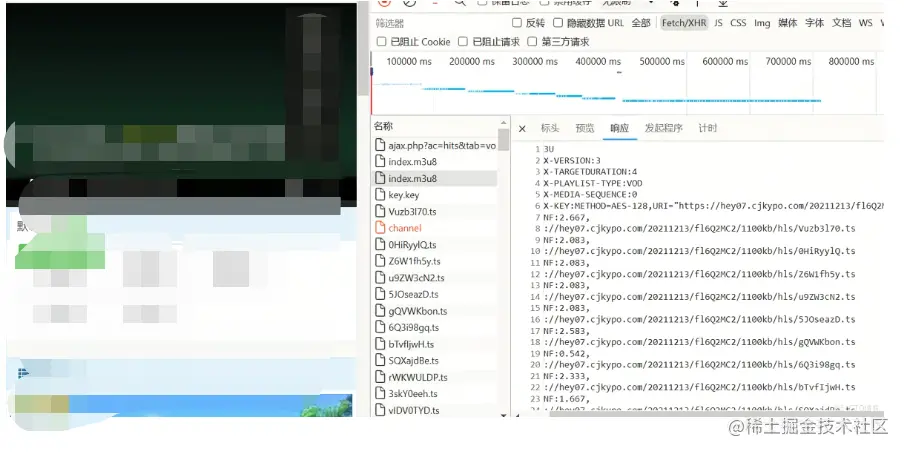
Task: Click the request list scroll-down arrow
Action: click(503, 414)
